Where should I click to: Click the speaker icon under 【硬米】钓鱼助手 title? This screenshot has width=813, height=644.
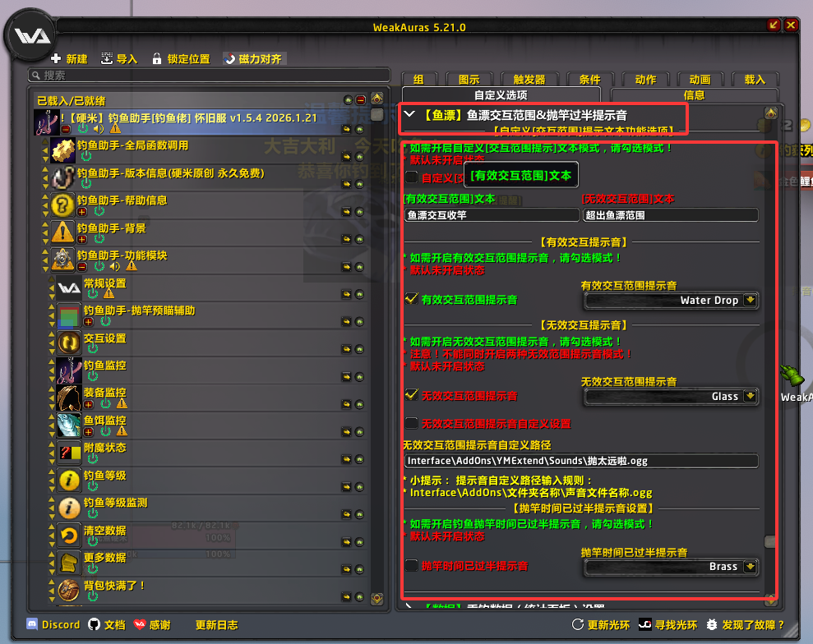coord(99,128)
